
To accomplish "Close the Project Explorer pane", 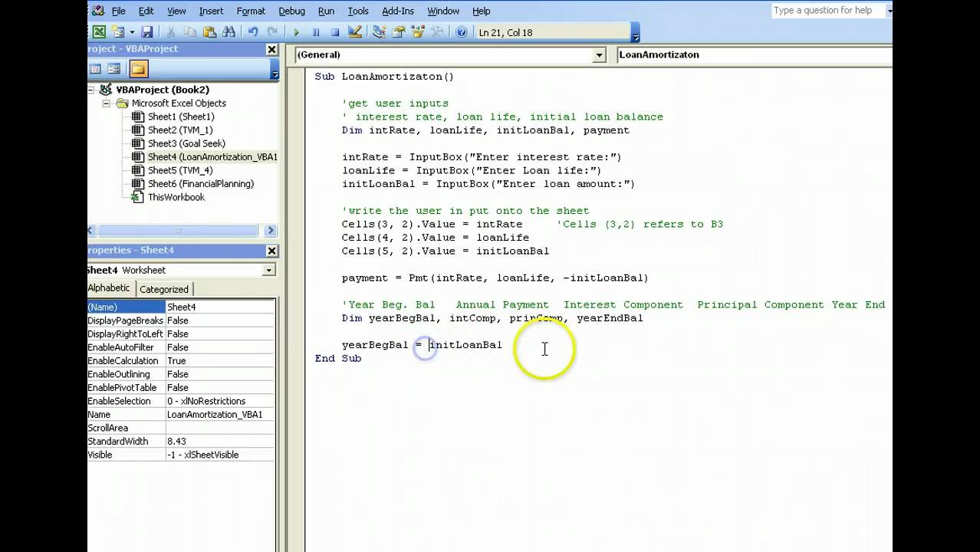I will coord(271,49).
